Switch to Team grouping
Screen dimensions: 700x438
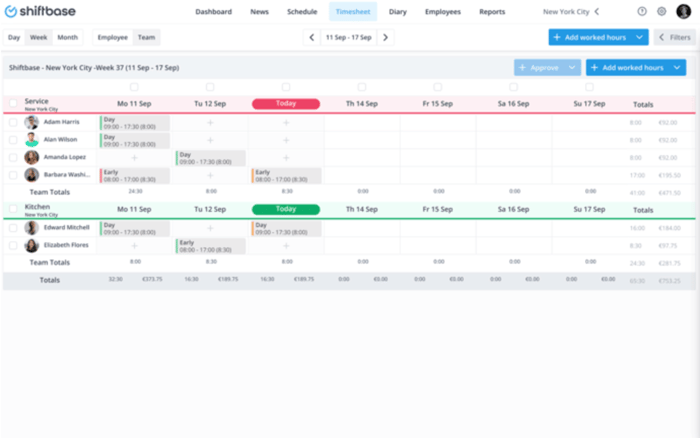point(146,37)
